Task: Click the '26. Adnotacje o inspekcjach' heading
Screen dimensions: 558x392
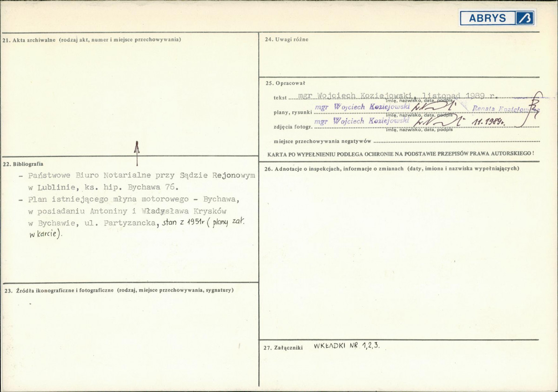Action: pyautogui.click(x=391, y=169)
